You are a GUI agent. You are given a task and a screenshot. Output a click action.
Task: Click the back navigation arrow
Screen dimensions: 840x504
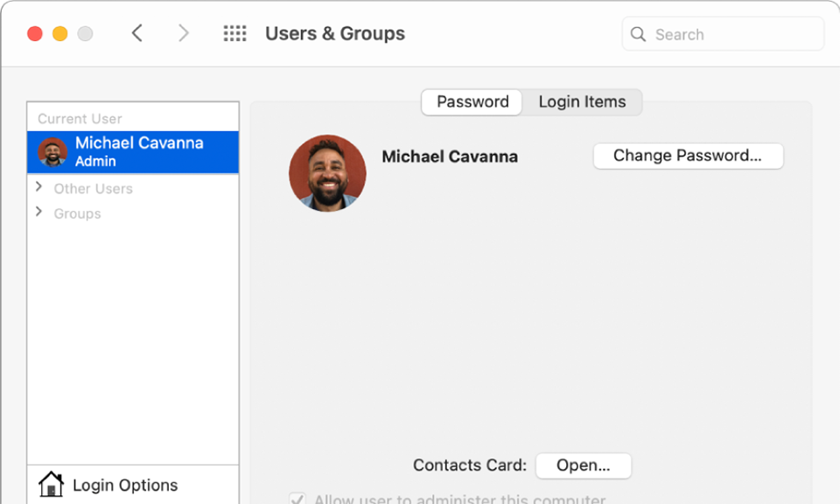coord(137,33)
